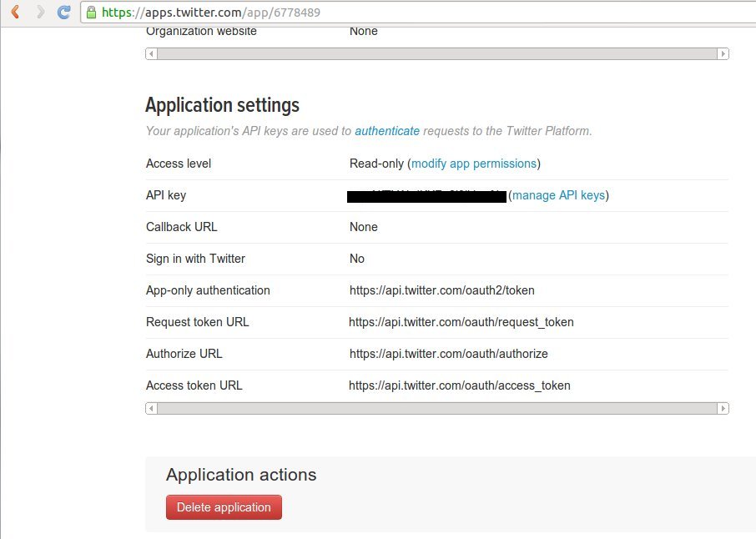Click the browser forward arrow
Image resolution: width=756 pixels, height=539 pixels.
[x=41, y=12]
